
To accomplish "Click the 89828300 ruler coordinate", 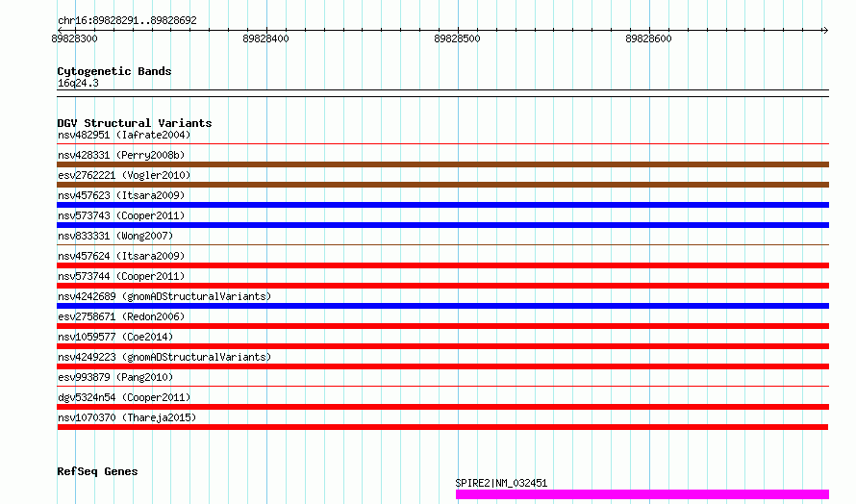I will coord(74,38).
